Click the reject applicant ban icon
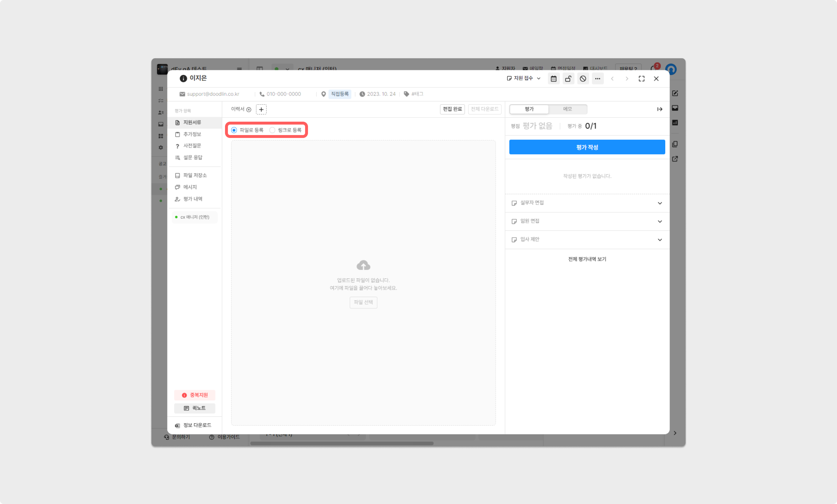 pyautogui.click(x=583, y=79)
